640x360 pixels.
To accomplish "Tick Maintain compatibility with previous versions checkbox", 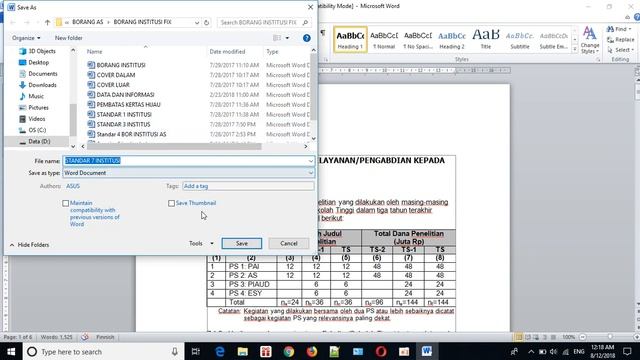I will click(65, 203).
